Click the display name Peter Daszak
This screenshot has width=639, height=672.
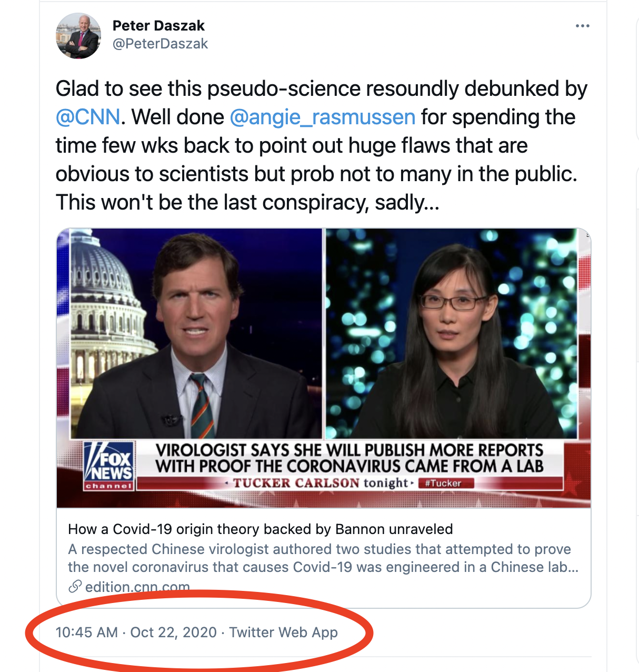(x=158, y=25)
